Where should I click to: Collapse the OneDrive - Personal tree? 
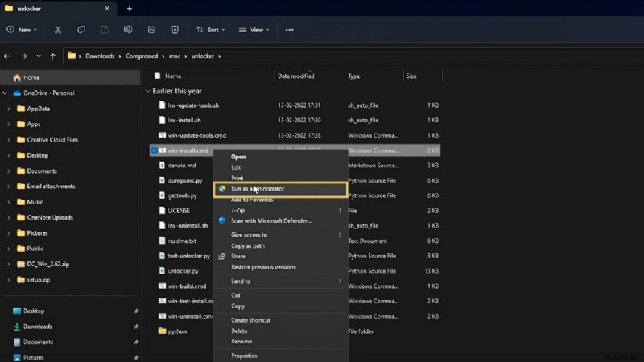5,93
